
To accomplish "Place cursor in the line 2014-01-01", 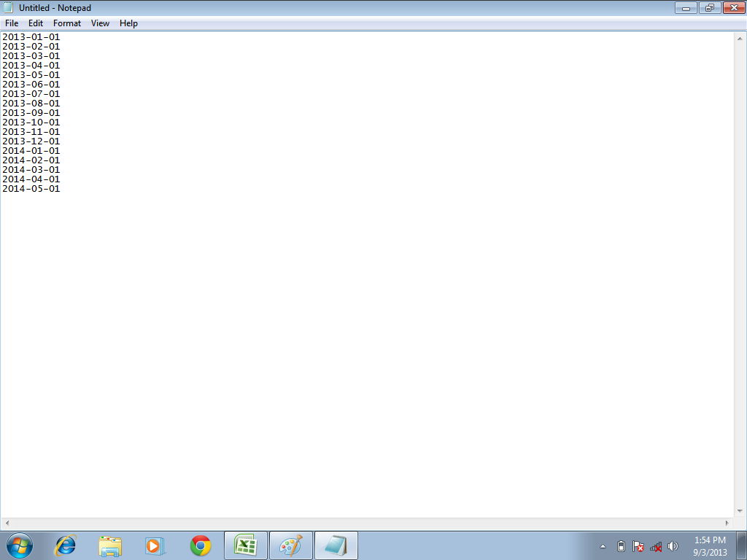I will pos(31,151).
